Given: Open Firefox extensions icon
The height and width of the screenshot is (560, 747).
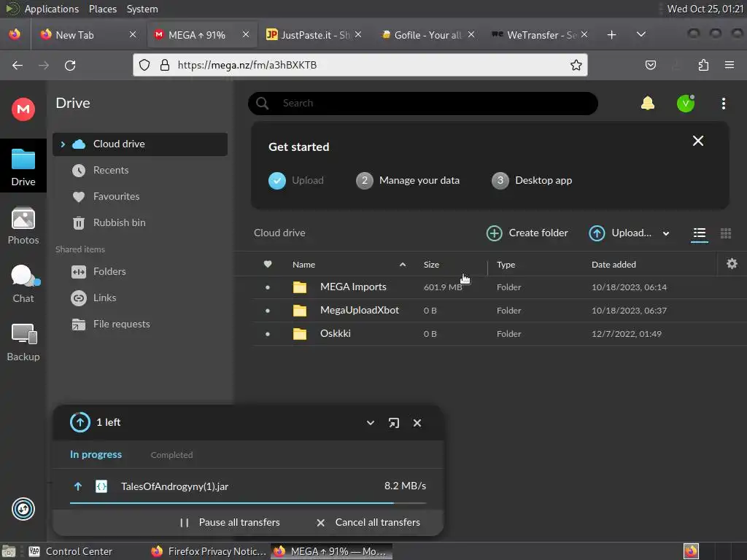Looking at the screenshot, I should tap(703, 65).
